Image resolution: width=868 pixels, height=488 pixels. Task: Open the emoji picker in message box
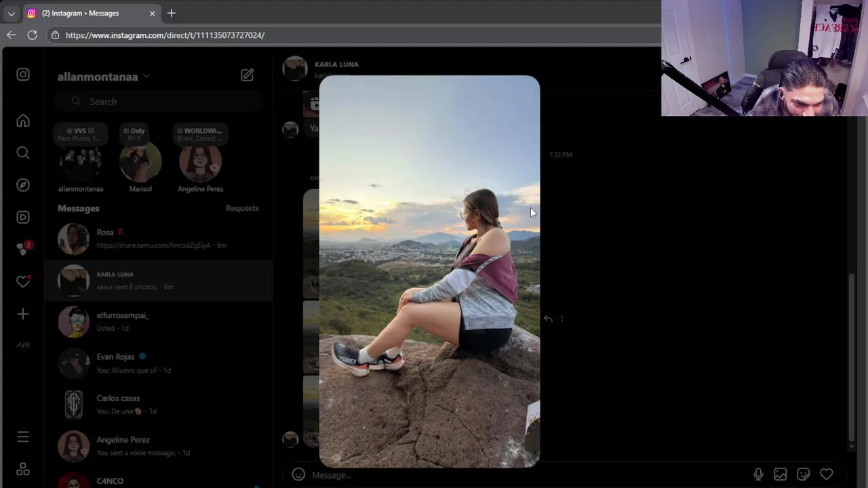point(298,474)
